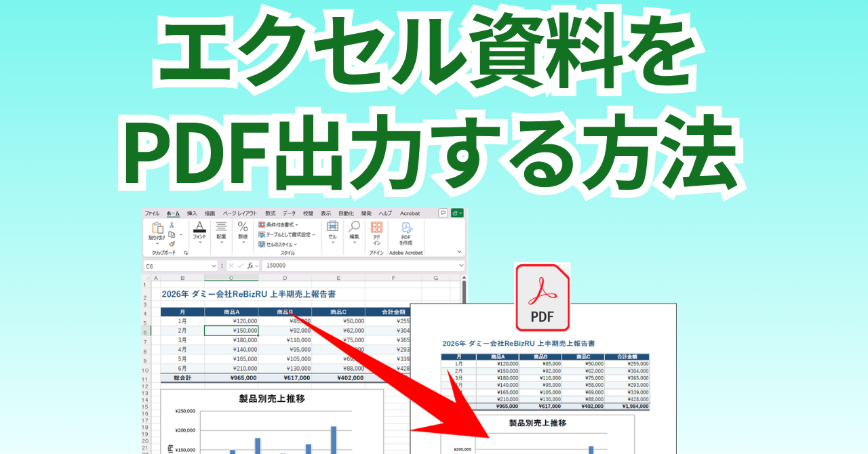Viewport: 868px width, 454px height.
Task: Select the Format Painter brush icon
Action: (x=172, y=244)
